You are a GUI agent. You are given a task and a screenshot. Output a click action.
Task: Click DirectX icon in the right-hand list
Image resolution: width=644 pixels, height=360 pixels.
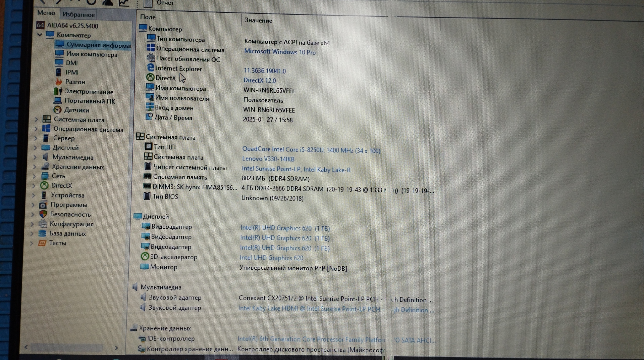pos(150,77)
